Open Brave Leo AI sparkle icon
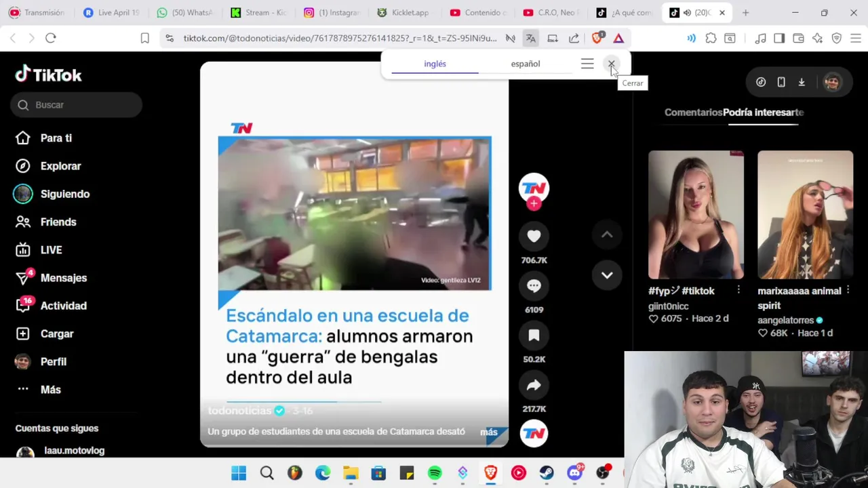This screenshot has width=868, height=488. coord(817,38)
